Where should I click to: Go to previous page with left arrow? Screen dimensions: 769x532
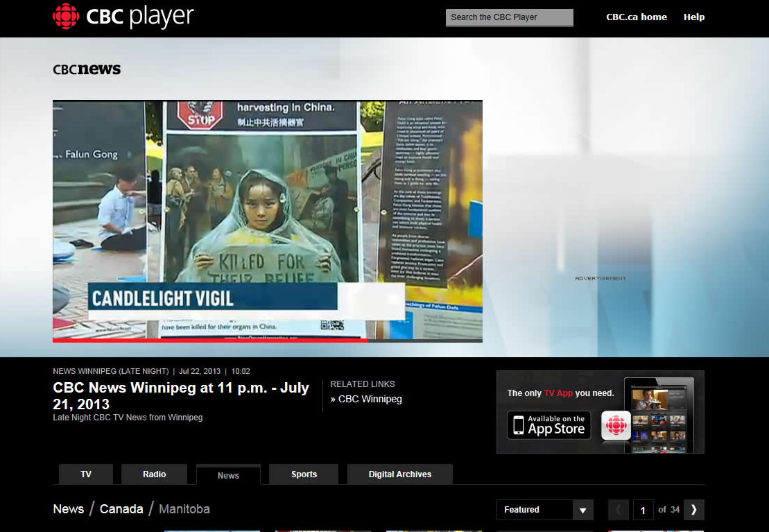tap(619, 510)
